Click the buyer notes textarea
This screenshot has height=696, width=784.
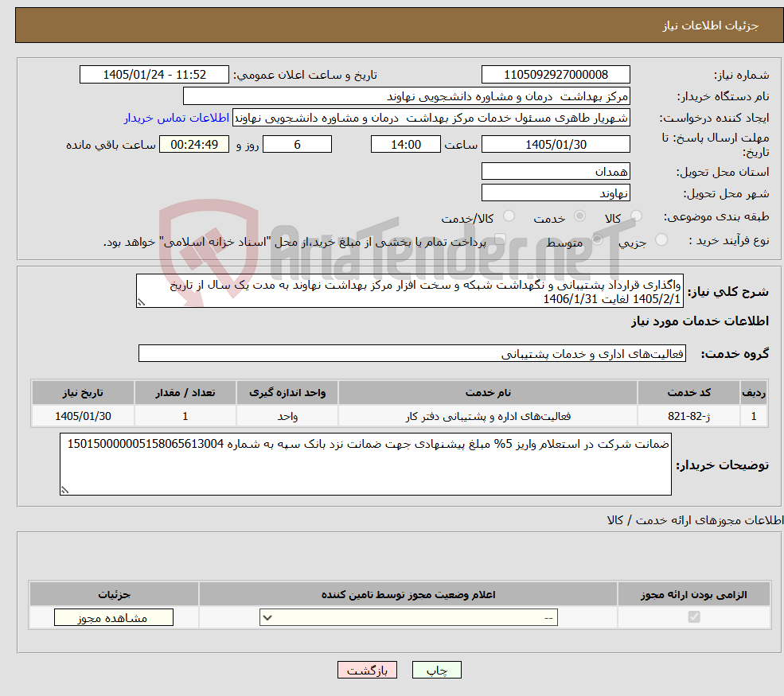point(365,465)
